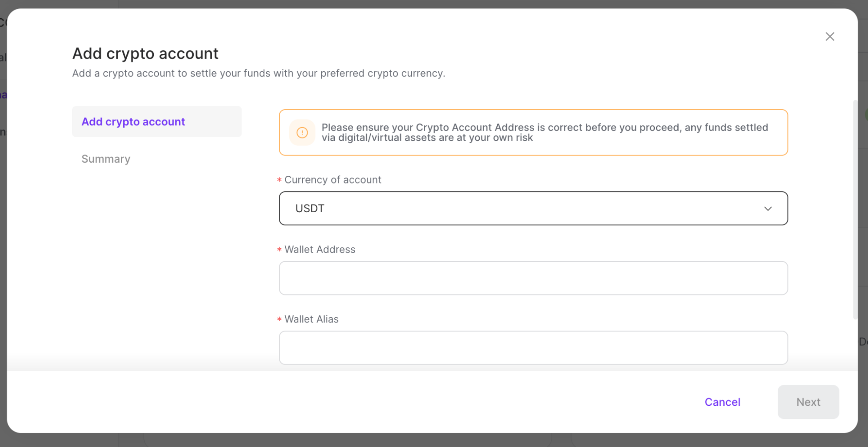This screenshot has height=447, width=868.
Task: Click inside the orange caution banner
Action: click(533, 132)
